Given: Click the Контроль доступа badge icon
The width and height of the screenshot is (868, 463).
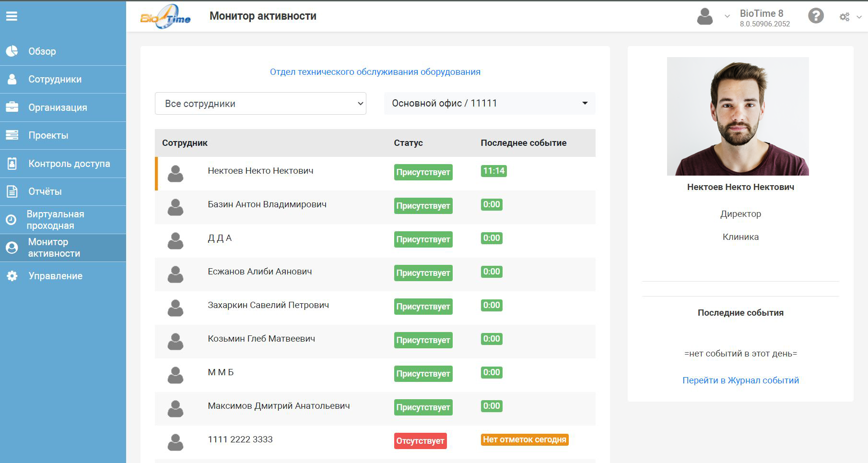Looking at the screenshot, I should [x=12, y=164].
